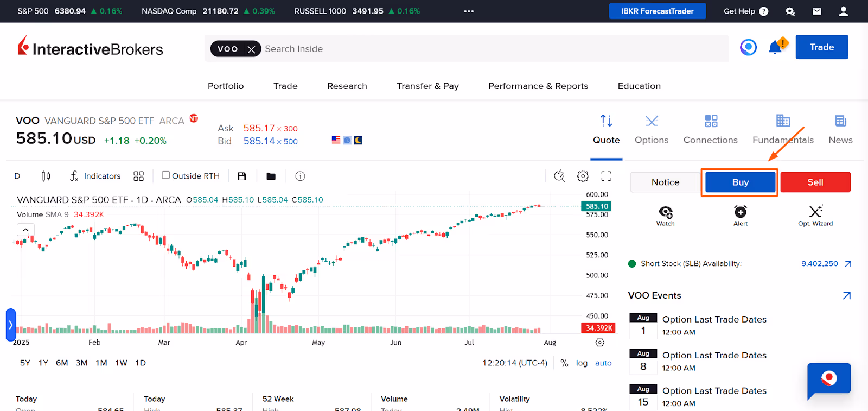Open saved charts folder icon
The width and height of the screenshot is (868, 411).
[271, 176]
